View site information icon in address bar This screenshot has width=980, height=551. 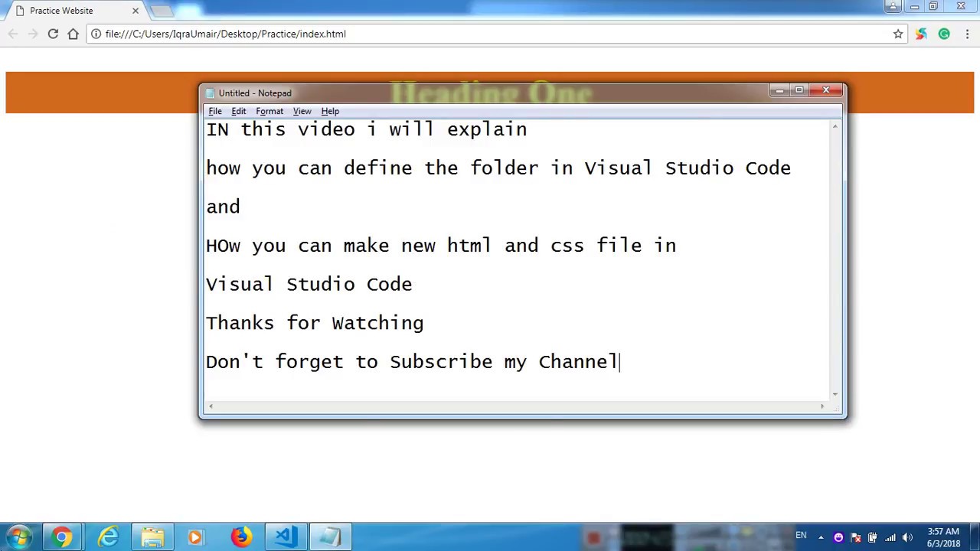click(x=96, y=34)
